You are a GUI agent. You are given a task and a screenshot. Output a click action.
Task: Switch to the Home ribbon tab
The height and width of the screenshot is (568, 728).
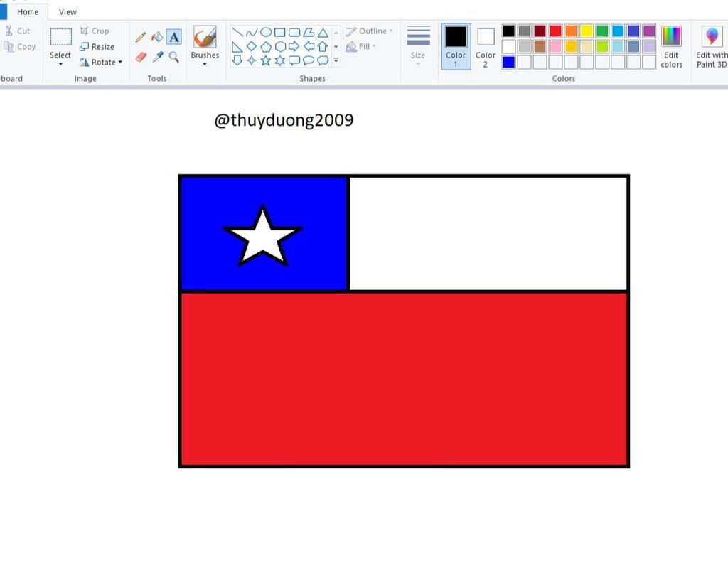click(28, 11)
